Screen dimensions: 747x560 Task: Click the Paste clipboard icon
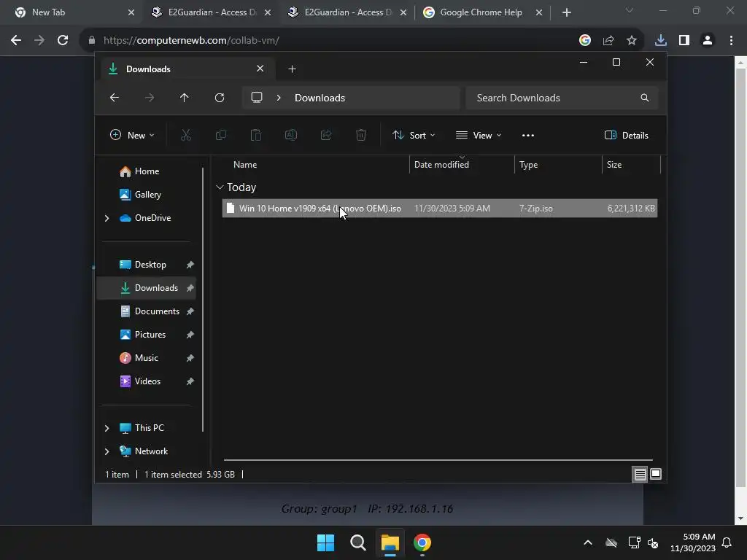pos(256,135)
